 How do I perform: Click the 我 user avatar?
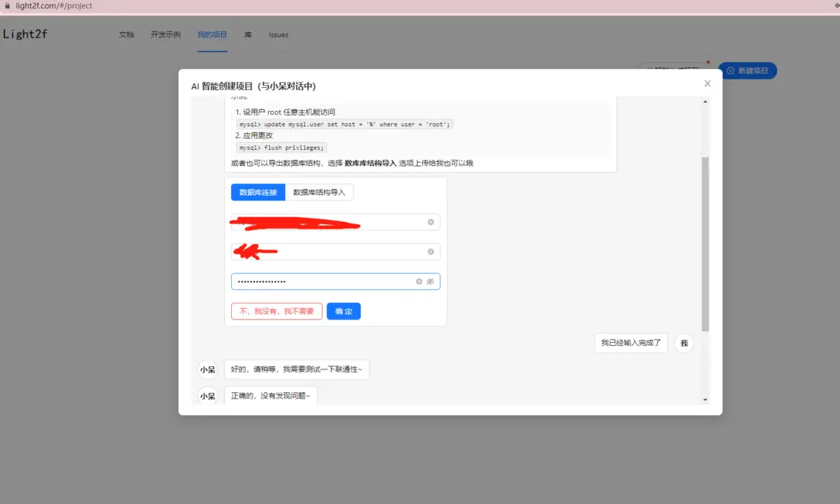pos(684,343)
